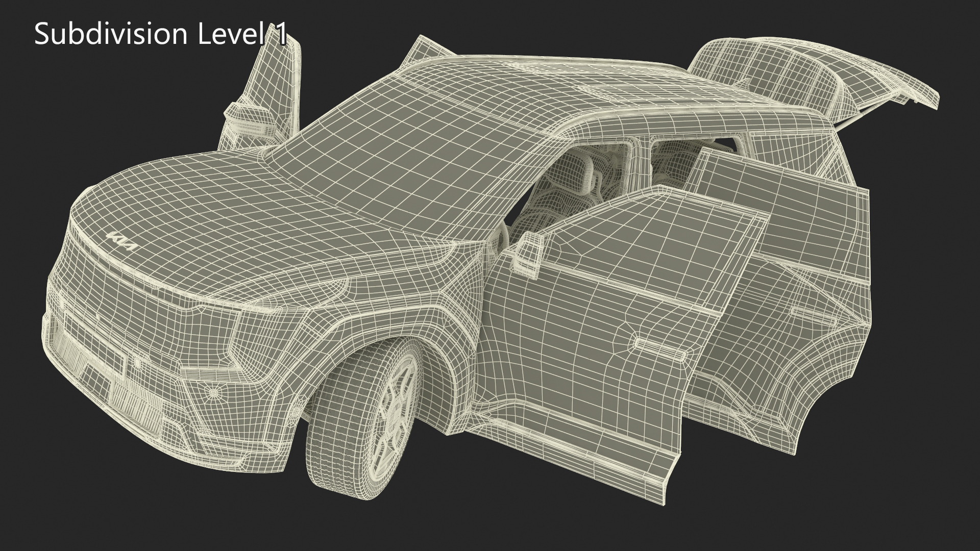Click the 'Subdivision Level 1' caption text
This screenshot has width=980, height=551.
[161, 34]
